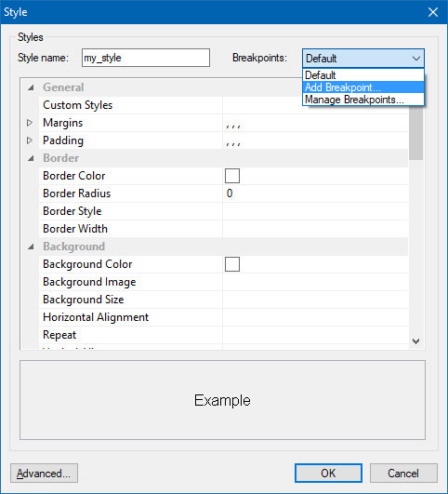Choose Add Breakpoint... option
The height and width of the screenshot is (494, 448).
pos(363,87)
